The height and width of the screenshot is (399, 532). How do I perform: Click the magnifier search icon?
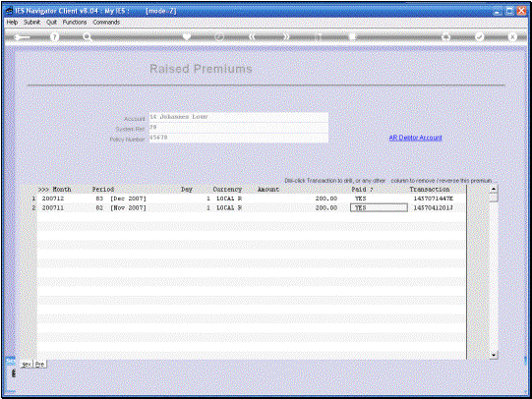tap(88, 37)
